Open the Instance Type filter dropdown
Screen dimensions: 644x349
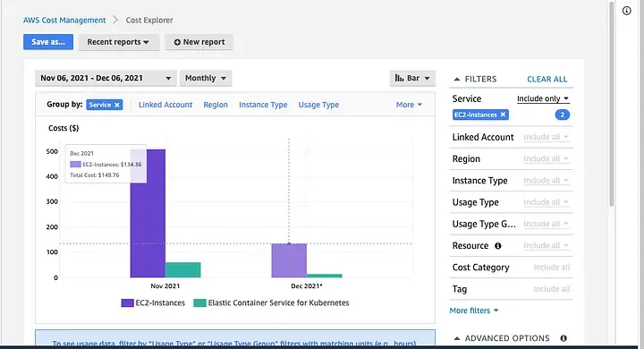click(x=546, y=181)
